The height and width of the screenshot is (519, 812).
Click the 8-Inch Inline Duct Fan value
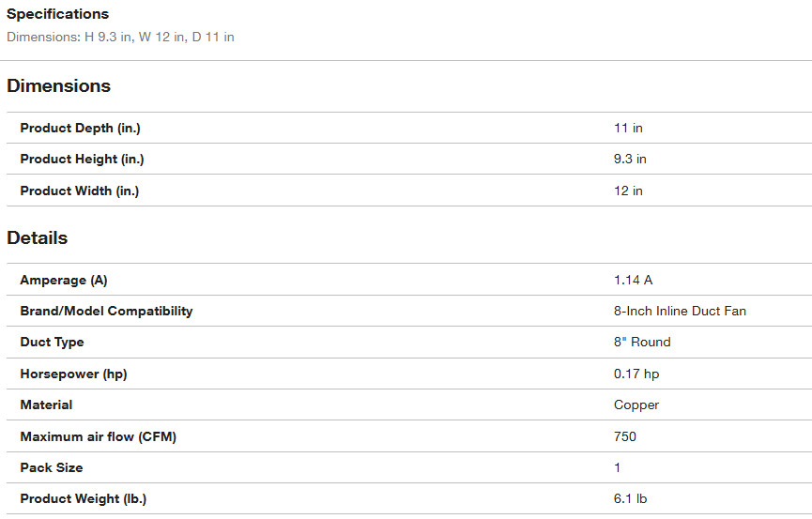click(680, 311)
